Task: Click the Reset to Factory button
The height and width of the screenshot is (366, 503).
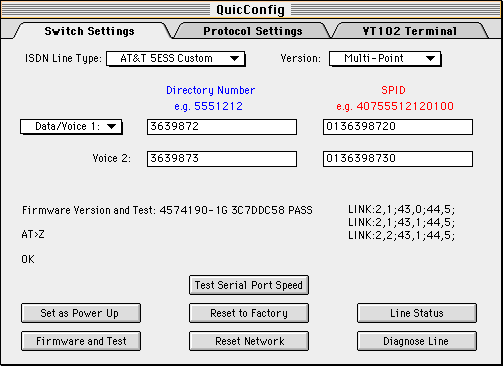Action: pos(249,313)
